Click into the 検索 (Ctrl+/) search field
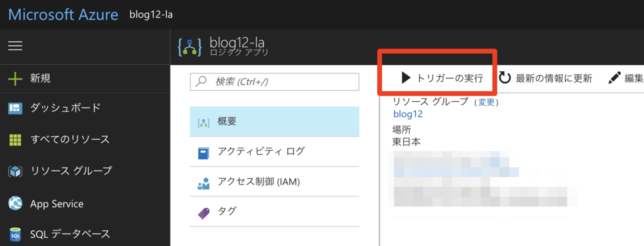Screen dimensions: 644x246 pos(274,82)
